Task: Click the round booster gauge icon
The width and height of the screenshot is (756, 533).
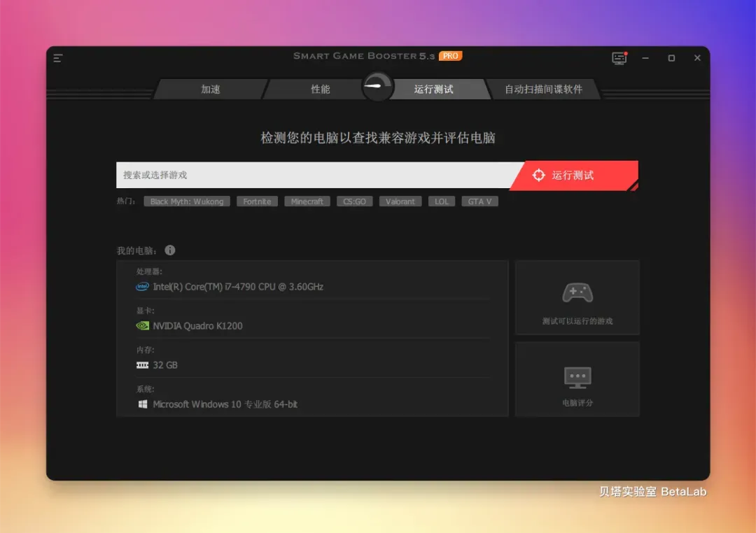Action: point(378,86)
